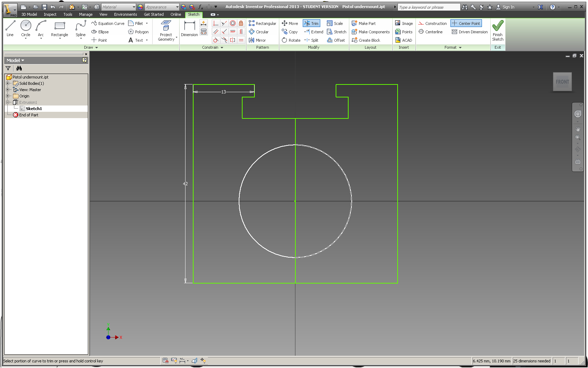Click Create Block

(366, 40)
